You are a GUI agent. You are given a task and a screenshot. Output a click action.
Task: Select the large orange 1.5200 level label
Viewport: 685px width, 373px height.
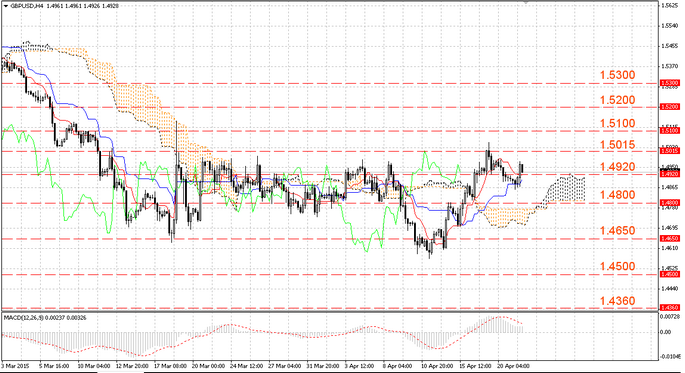pyautogui.click(x=617, y=100)
